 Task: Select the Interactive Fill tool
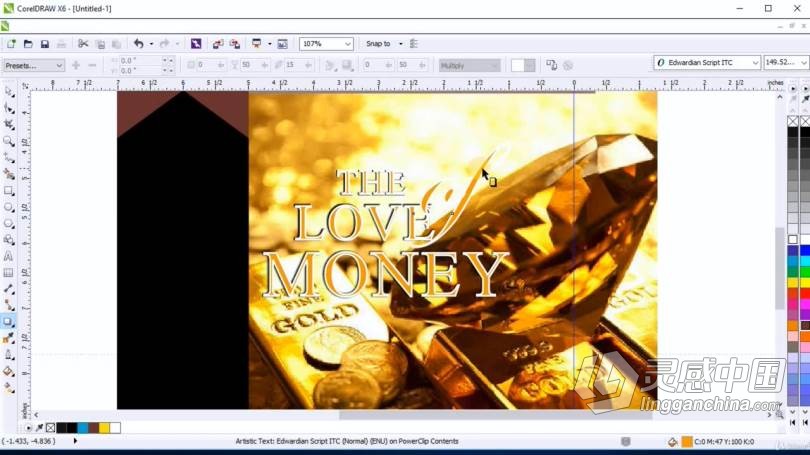point(9,388)
